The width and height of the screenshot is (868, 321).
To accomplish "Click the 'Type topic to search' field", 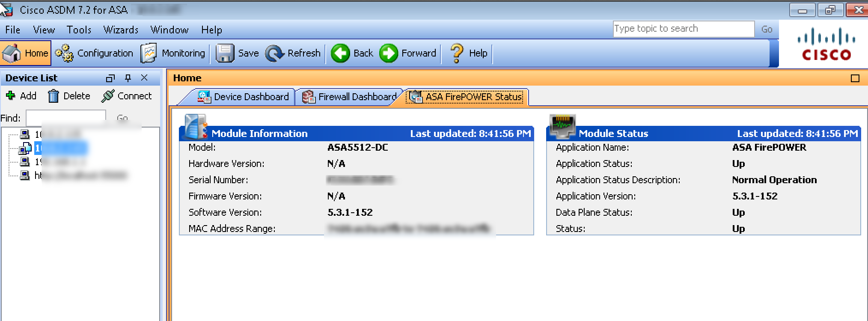I will pos(683,29).
